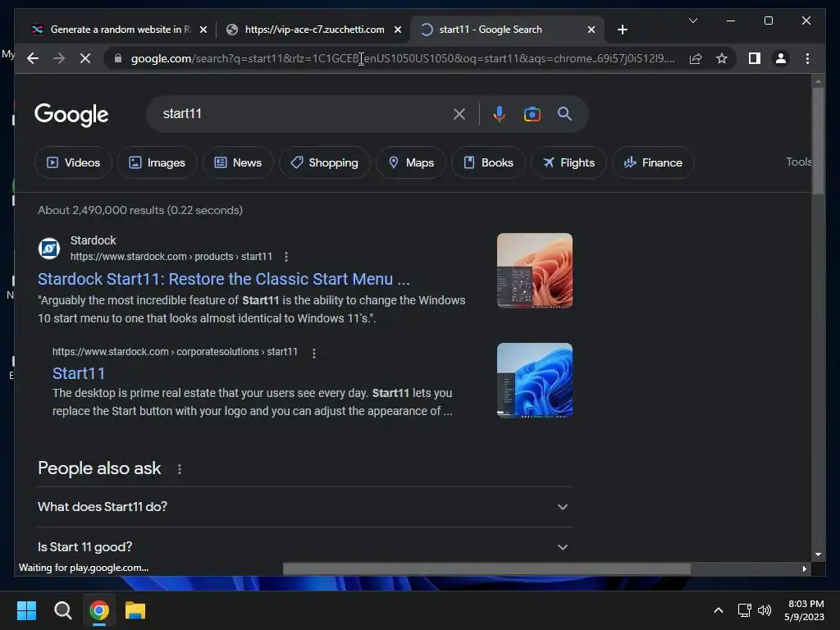Open the blue Start11 result thumbnail

[535, 381]
